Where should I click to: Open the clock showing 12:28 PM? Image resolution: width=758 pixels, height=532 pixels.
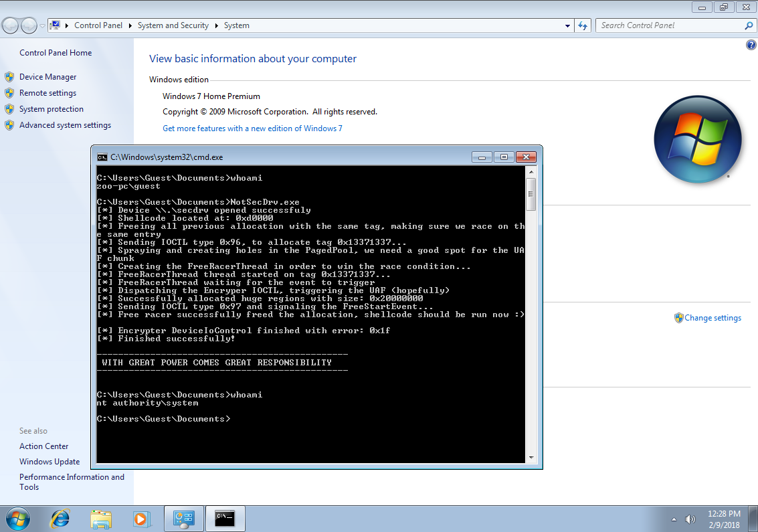(x=724, y=519)
